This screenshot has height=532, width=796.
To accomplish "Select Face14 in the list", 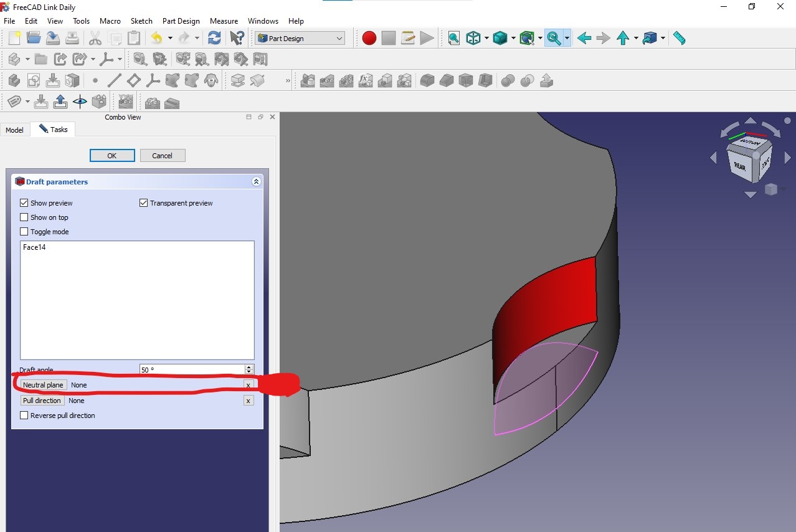I will (x=34, y=247).
